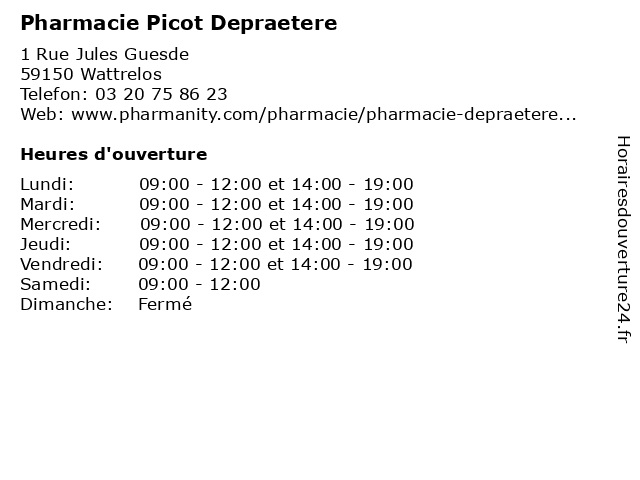Select the Fermé status text
This screenshot has height=480, width=640.
click(165, 304)
